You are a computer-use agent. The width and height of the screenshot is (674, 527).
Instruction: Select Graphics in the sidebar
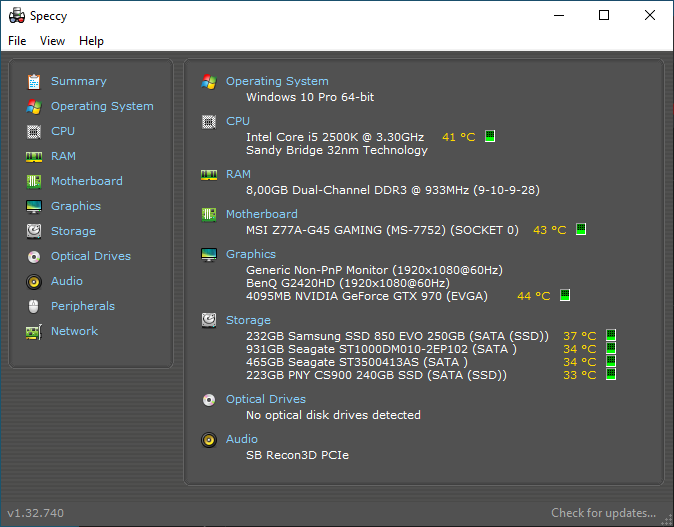(x=76, y=206)
